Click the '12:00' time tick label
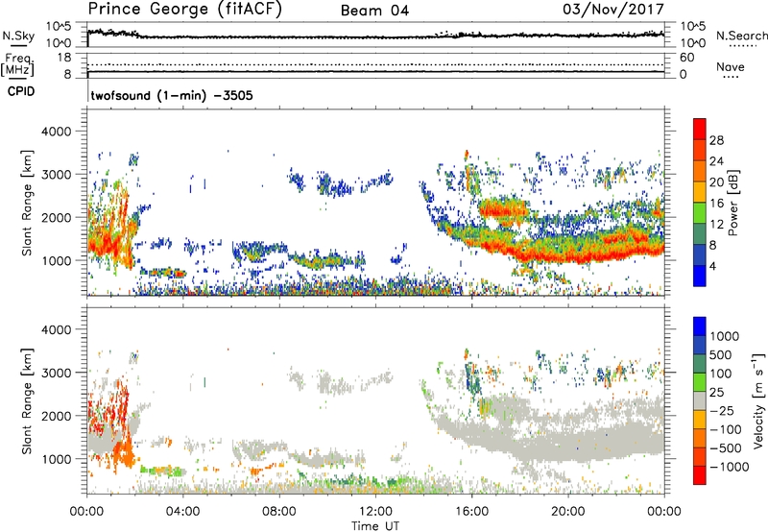The width and height of the screenshot is (768, 532). [x=375, y=512]
